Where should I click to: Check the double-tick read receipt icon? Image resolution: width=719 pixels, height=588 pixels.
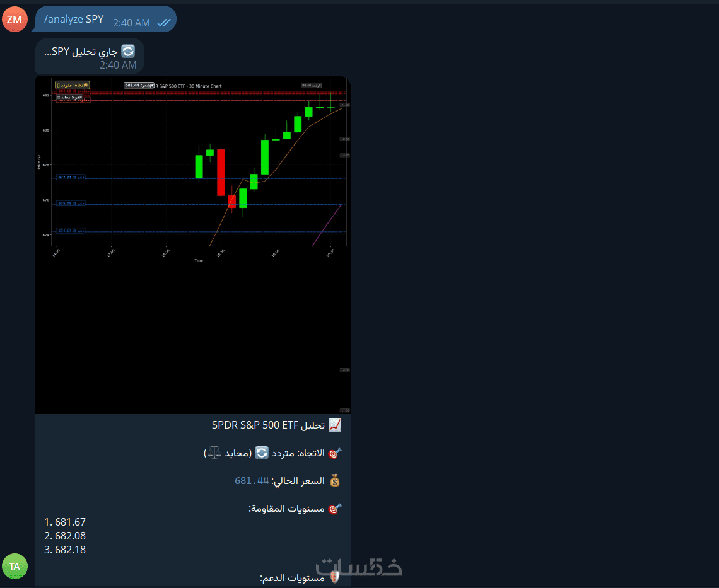point(164,23)
